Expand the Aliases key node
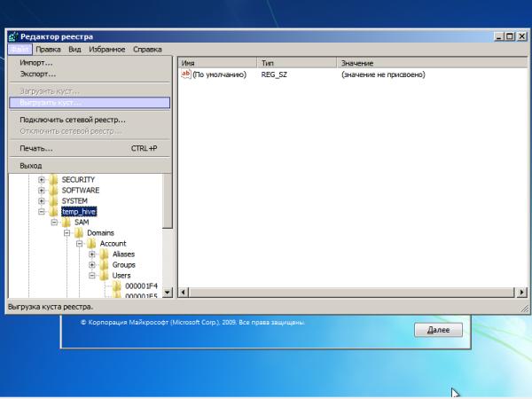 [x=91, y=254]
